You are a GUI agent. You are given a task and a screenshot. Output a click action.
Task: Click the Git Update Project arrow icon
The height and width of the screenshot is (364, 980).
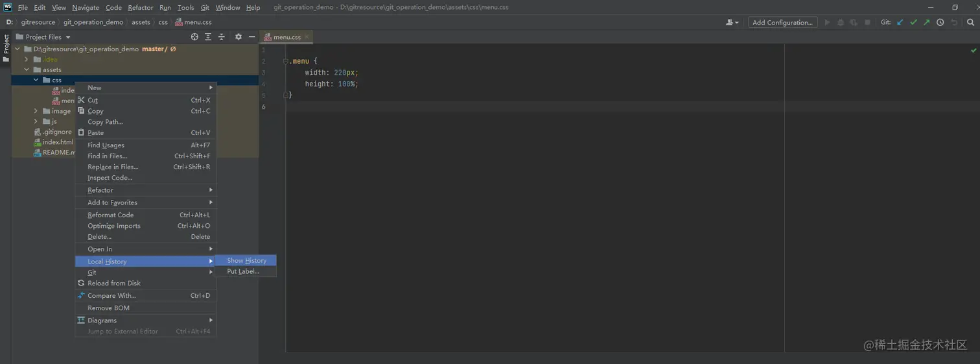tap(900, 22)
